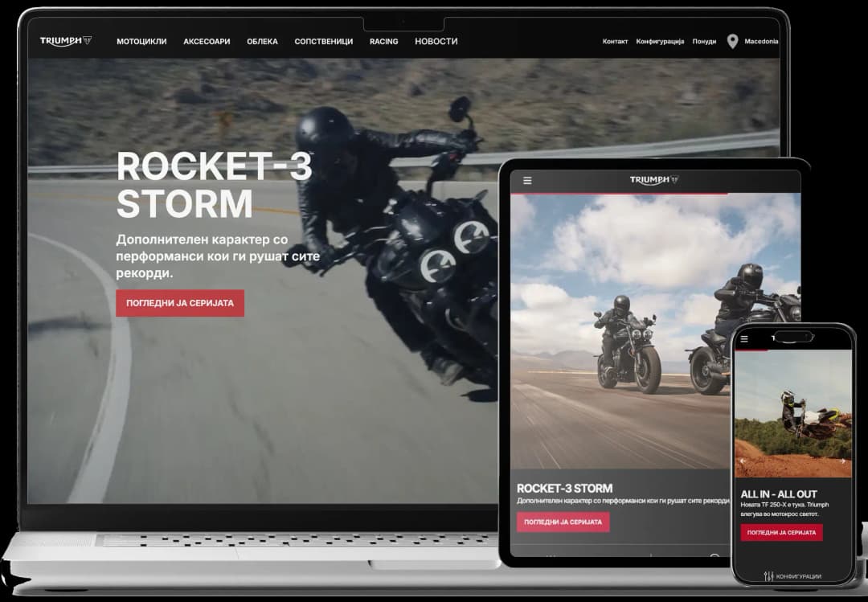Select the RACING menu item
The height and width of the screenshot is (602, 868).
[384, 41]
